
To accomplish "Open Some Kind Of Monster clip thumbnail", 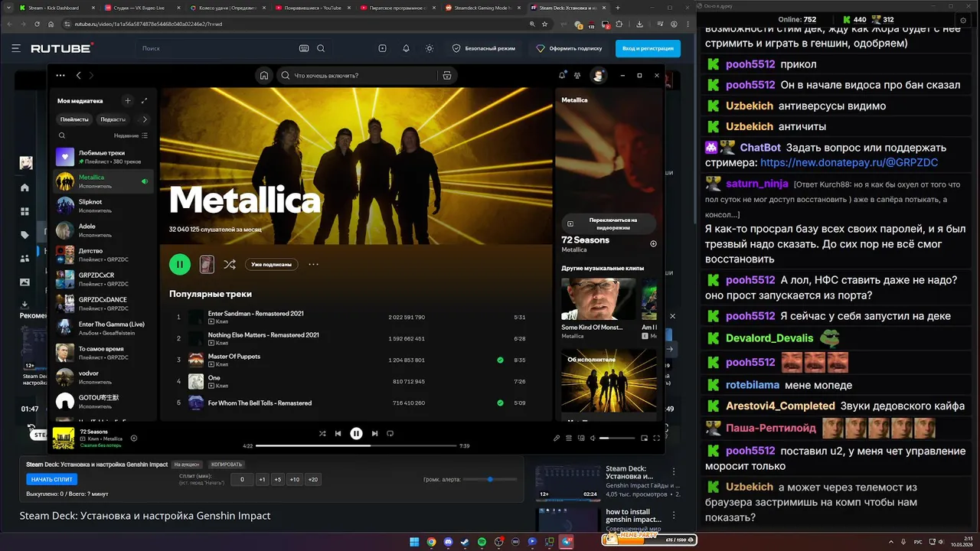I will coord(598,299).
